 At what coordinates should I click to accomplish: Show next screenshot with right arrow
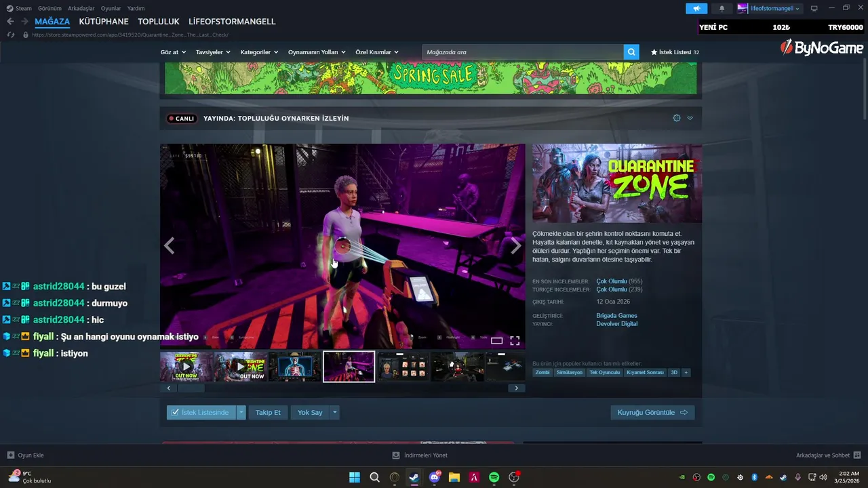pyautogui.click(x=516, y=246)
